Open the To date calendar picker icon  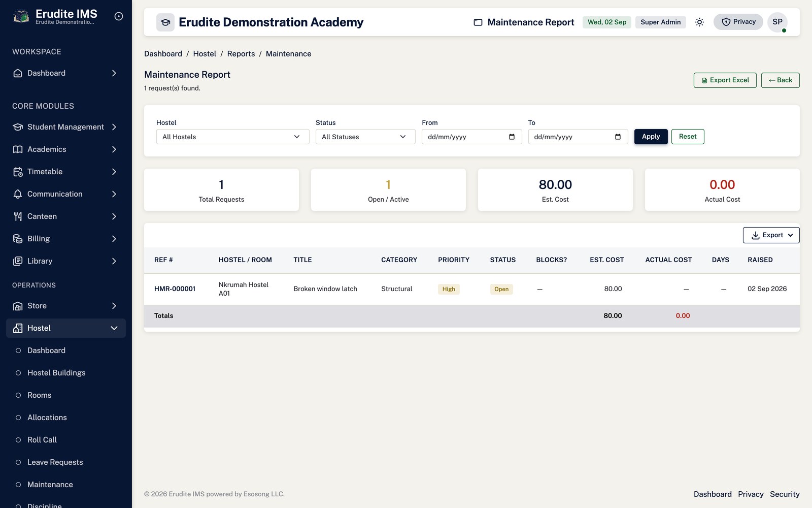point(618,137)
